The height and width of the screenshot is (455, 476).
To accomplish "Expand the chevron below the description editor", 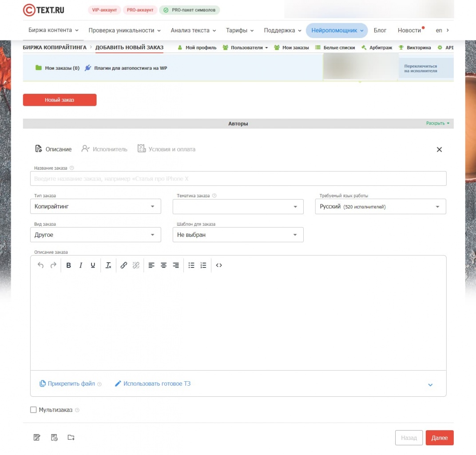I will tap(430, 385).
